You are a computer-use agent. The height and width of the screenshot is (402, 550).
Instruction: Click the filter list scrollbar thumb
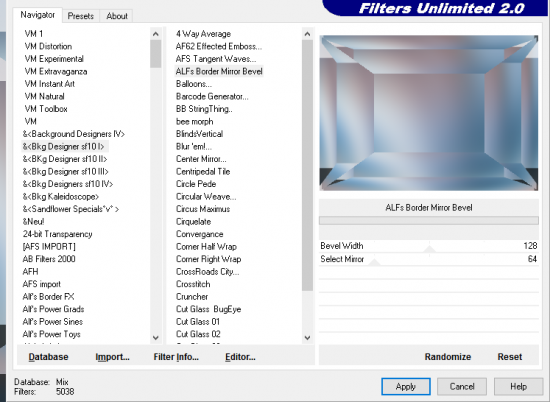click(307, 165)
